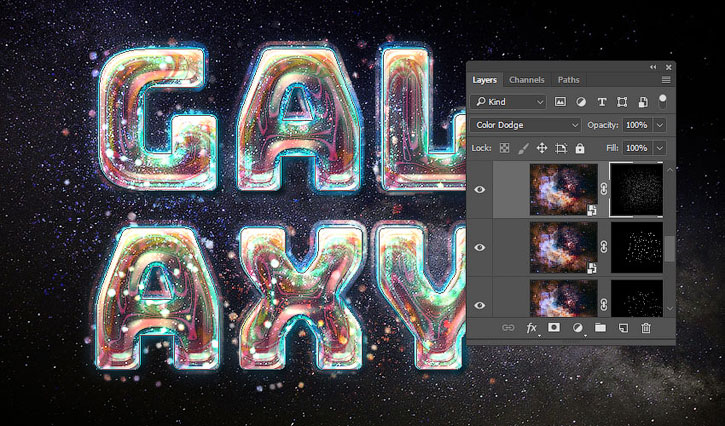Select the top layer's mask thumbnail
This screenshot has width=725, height=426.
click(x=637, y=190)
